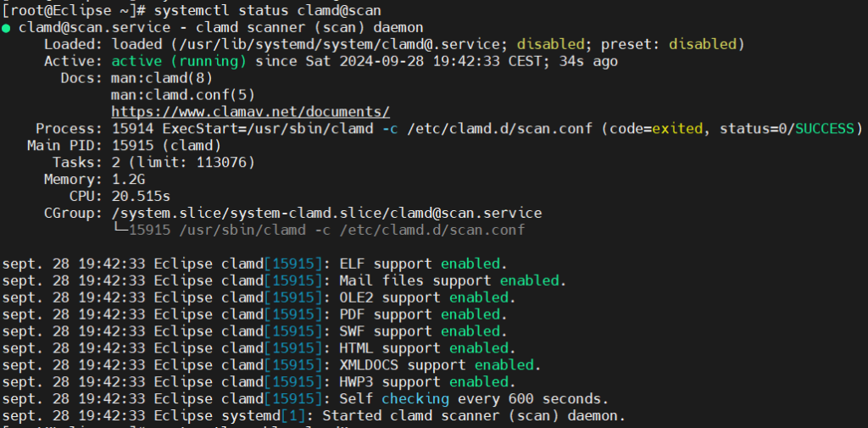The image size is (868, 428).
Task: Click the OLE2 support enabled log line
Action: click(x=259, y=297)
